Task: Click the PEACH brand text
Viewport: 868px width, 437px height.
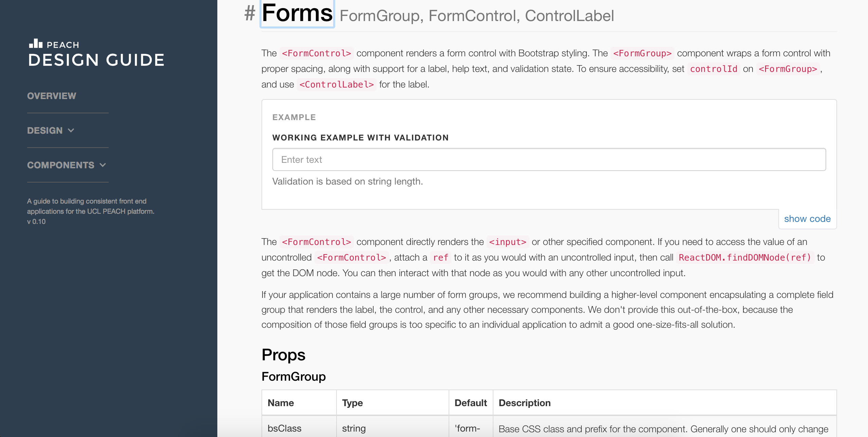Action: pyautogui.click(x=63, y=45)
